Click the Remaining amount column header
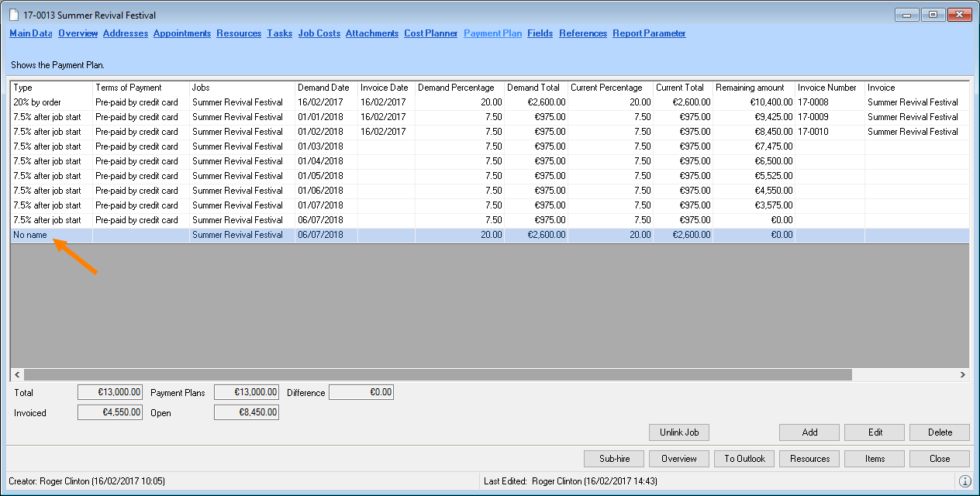The image size is (980, 496). [x=750, y=88]
